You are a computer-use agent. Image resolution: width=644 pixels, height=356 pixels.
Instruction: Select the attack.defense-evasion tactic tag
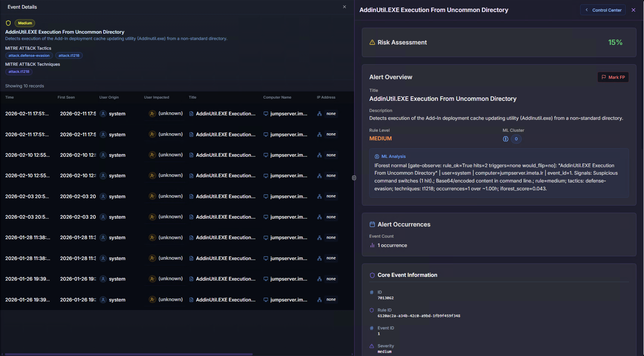pos(29,55)
